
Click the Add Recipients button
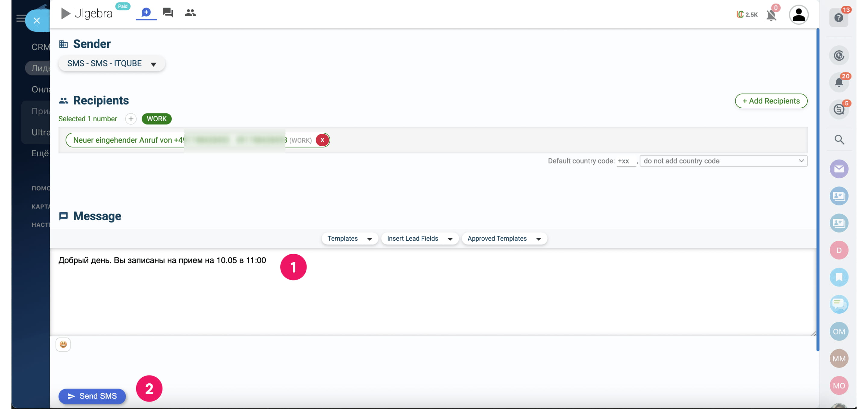(x=771, y=101)
